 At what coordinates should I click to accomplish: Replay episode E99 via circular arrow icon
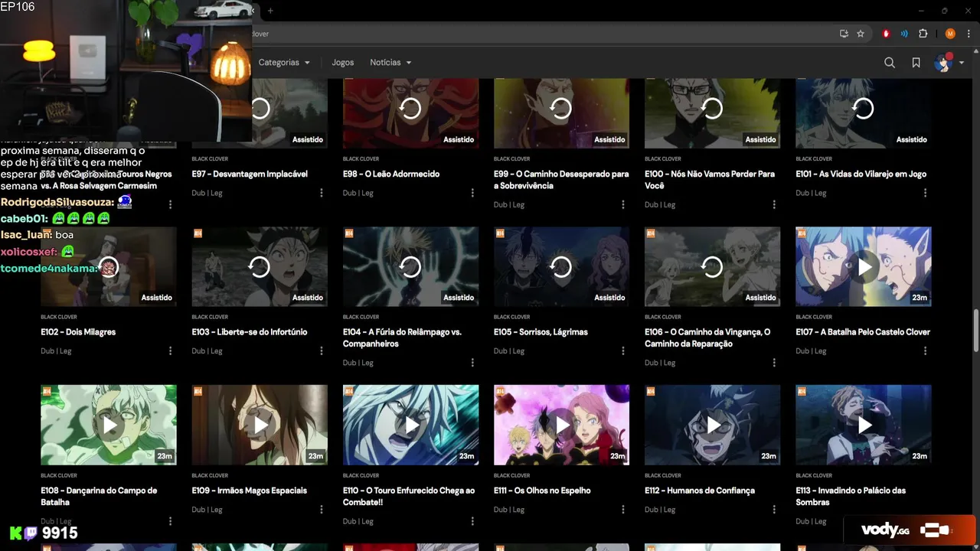pos(561,109)
